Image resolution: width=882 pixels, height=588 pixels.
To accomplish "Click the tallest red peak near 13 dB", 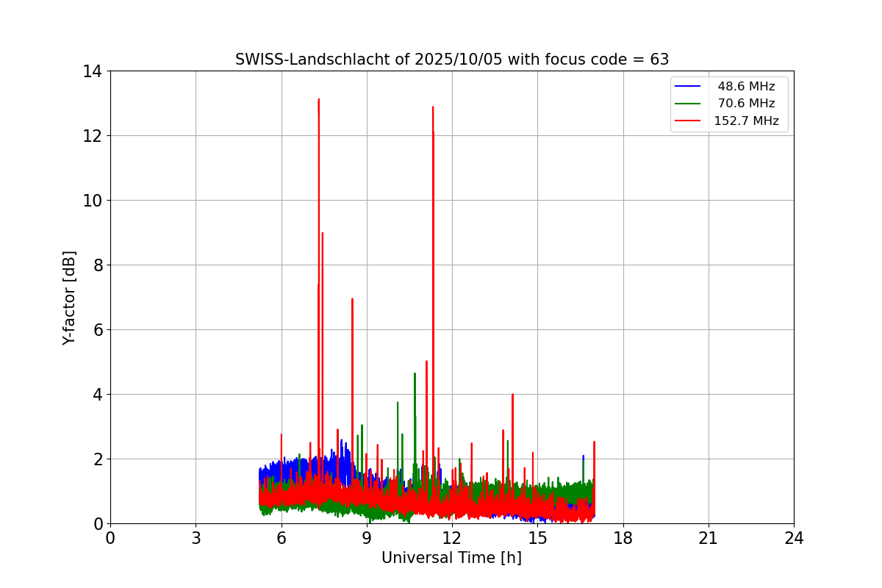I will point(319,100).
